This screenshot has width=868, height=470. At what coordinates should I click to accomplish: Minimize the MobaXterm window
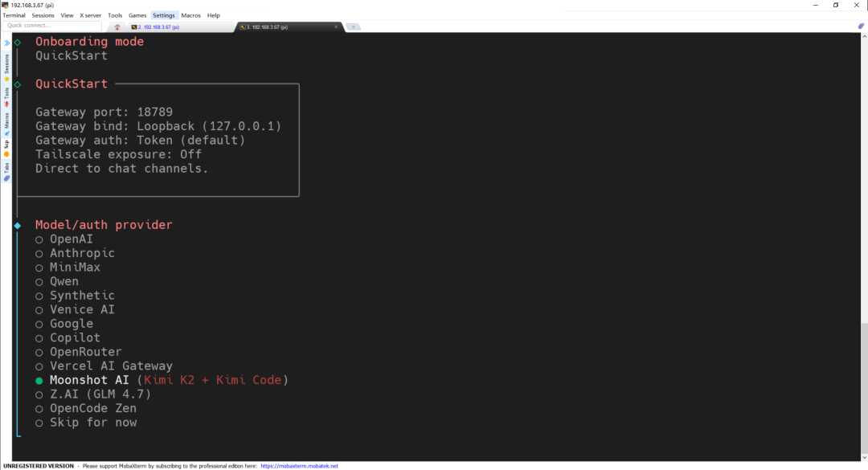point(816,5)
